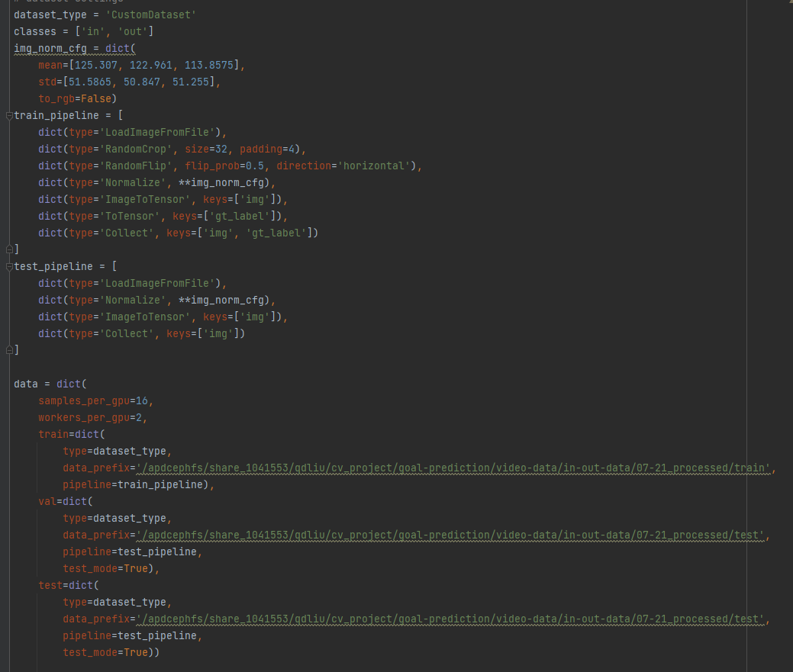Viewport: 793px width, 672px height.
Task: Click the 'horizontal' direction string
Action: pyautogui.click(x=374, y=166)
